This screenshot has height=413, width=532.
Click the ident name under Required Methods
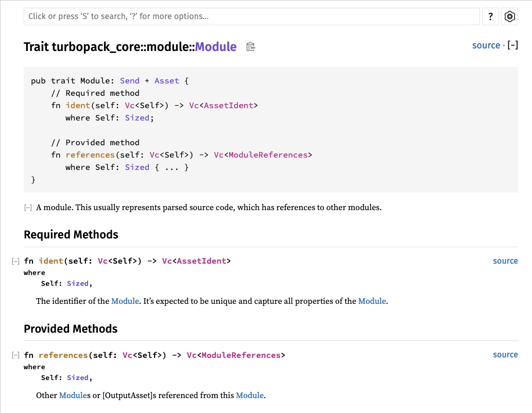pyautogui.click(x=51, y=261)
